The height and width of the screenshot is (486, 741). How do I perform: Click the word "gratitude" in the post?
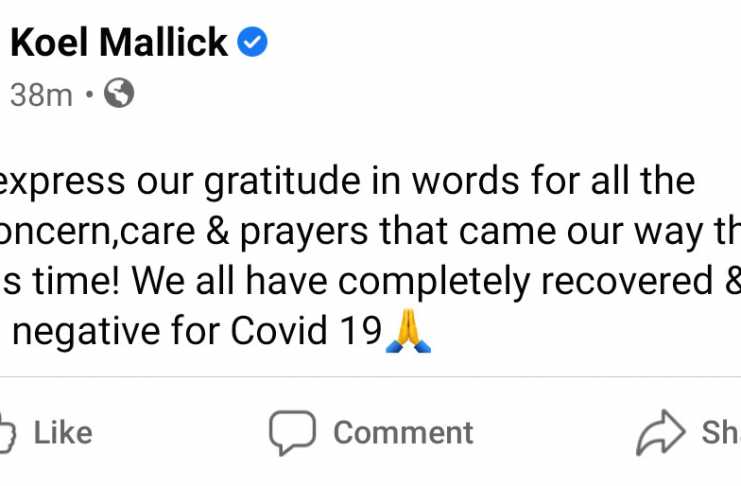pos(282,182)
